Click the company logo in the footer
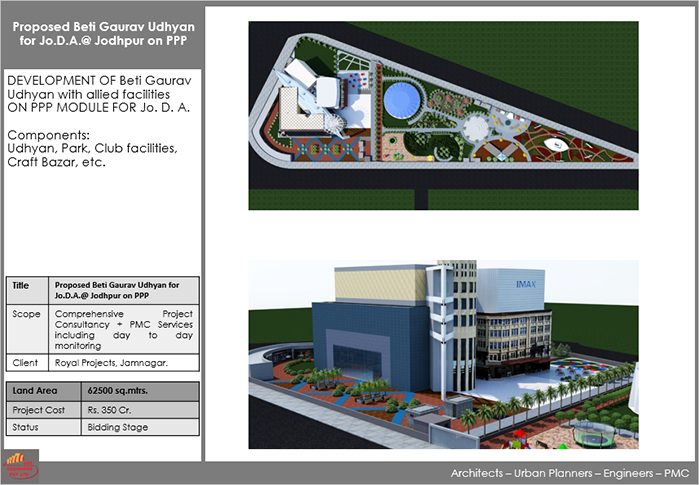 tap(21, 467)
